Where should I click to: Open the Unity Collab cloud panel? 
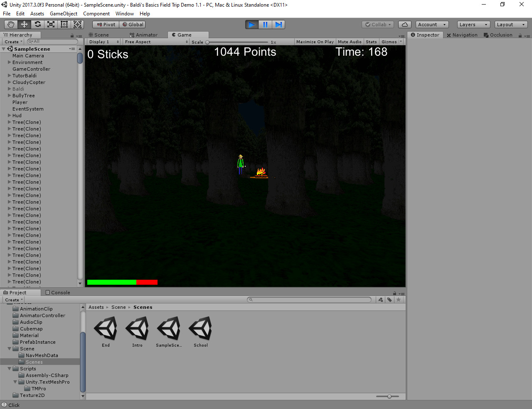point(404,24)
